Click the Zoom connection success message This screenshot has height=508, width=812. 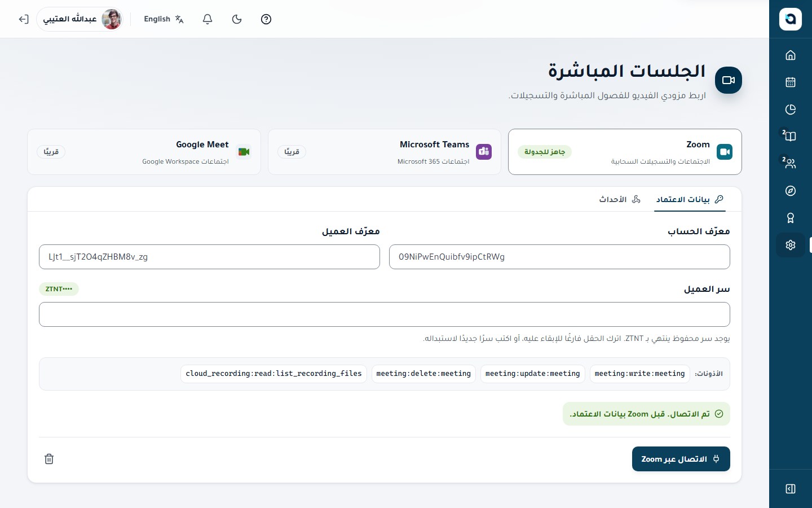click(x=646, y=414)
